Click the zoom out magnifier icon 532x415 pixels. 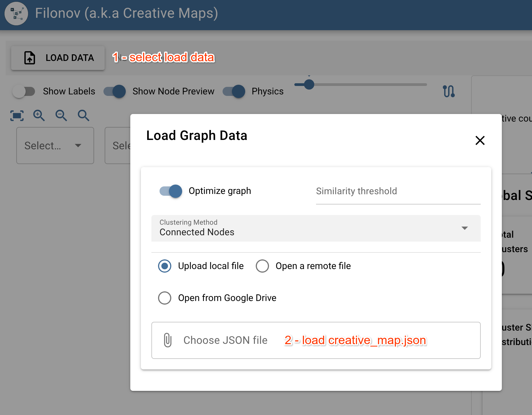61,116
